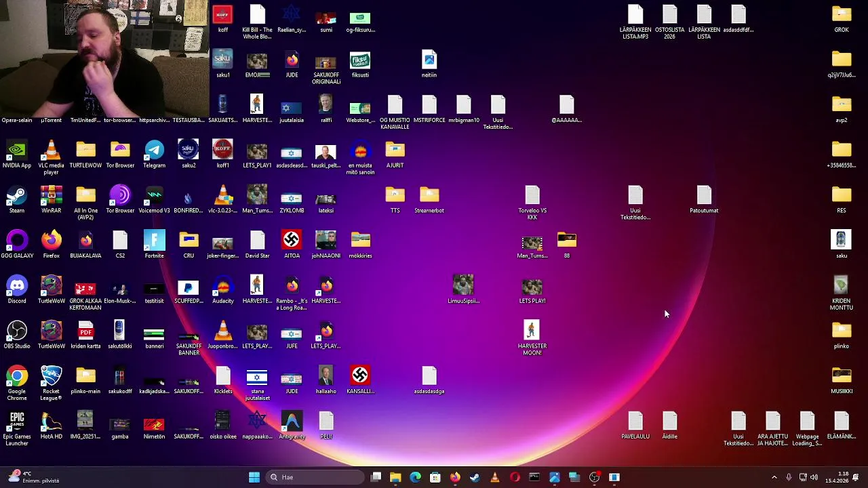This screenshot has width=868, height=488.
Task: Launch Epic Games Launcher shortcut
Action: tap(17, 428)
